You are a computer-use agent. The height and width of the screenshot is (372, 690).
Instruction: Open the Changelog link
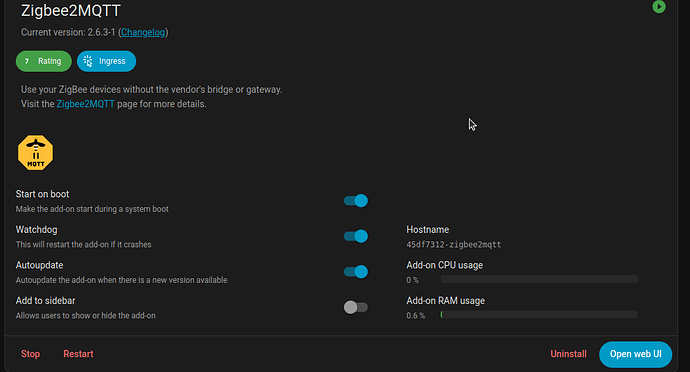(143, 32)
